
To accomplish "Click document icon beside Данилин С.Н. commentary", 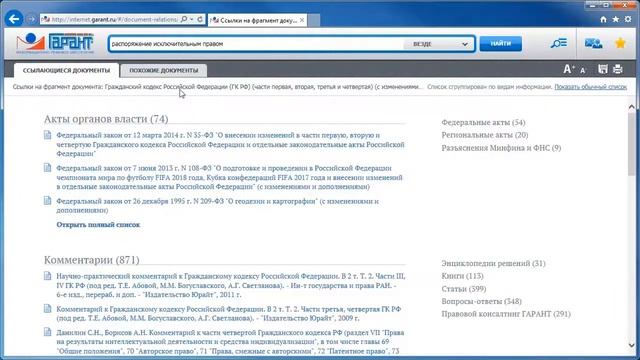I will coord(48,332).
